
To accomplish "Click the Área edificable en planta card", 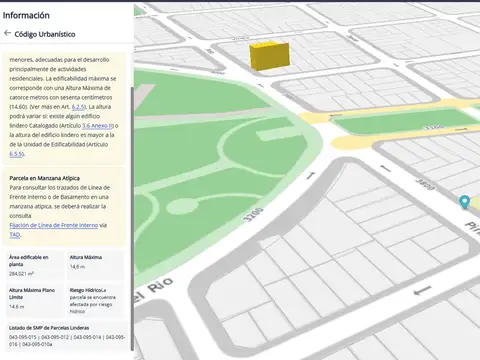I will (x=35, y=265).
